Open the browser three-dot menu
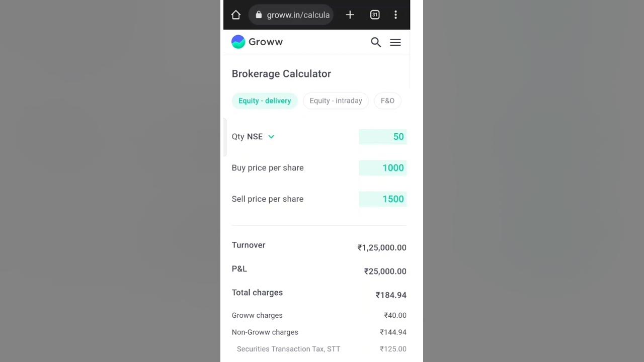The width and height of the screenshot is (644, 362). point(395,15)
